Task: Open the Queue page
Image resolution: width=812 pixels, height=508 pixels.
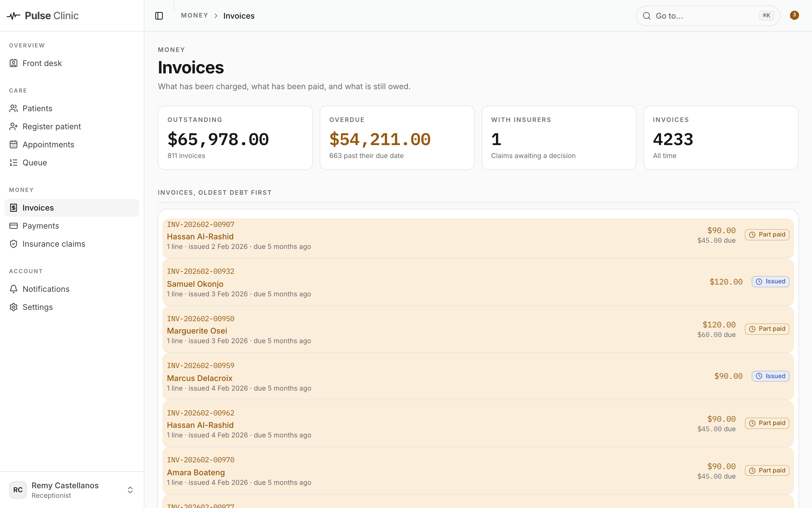Action: (x=72, y=163)
